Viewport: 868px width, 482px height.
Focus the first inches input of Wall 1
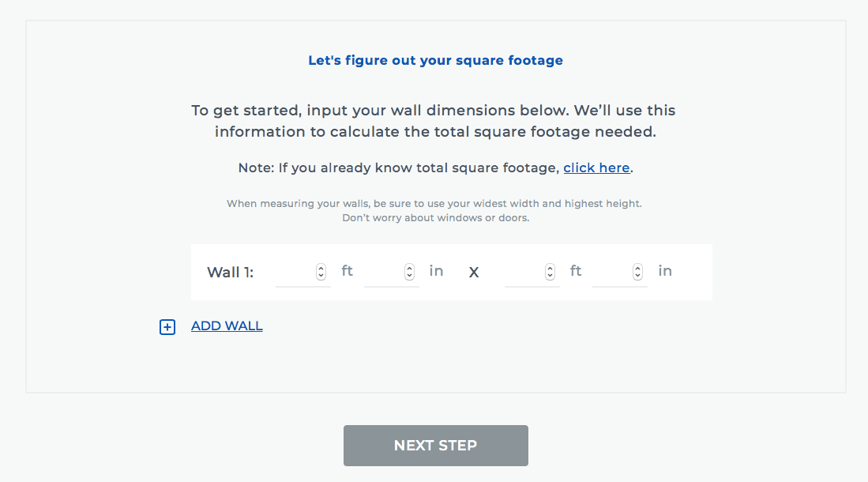(383, 272)
